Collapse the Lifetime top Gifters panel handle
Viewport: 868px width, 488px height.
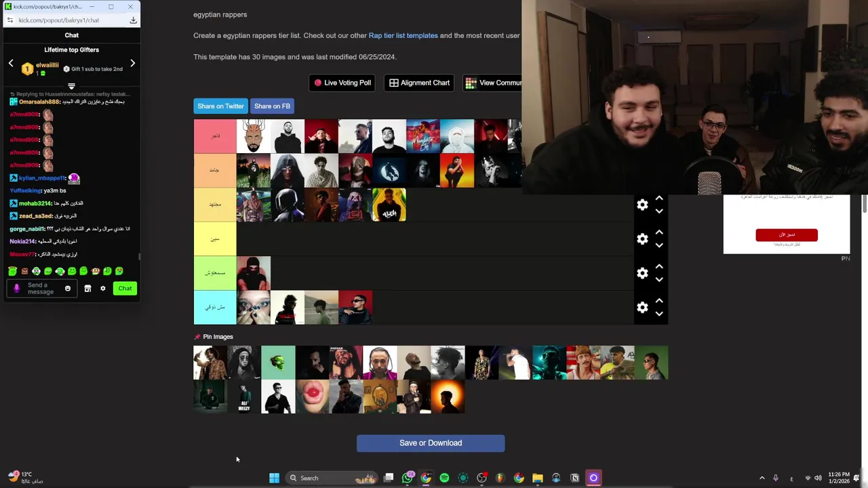tap(71, 87)
